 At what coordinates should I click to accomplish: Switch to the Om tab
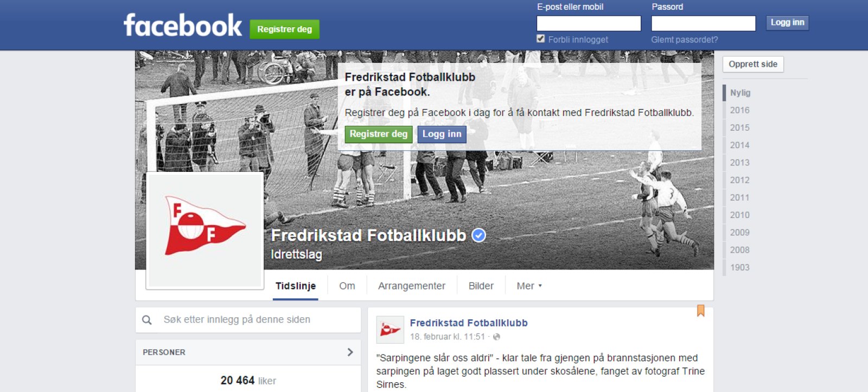tap(347, 286)
